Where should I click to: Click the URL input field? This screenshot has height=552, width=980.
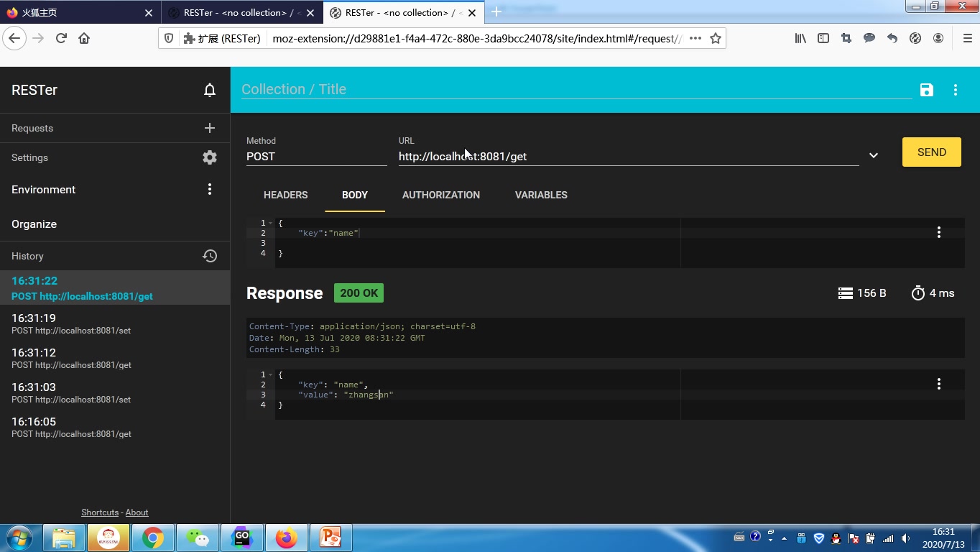pos(629,156)
